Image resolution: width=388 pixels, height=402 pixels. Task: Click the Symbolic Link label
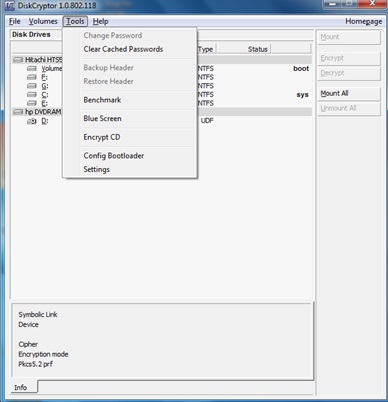tap(38, 314)
